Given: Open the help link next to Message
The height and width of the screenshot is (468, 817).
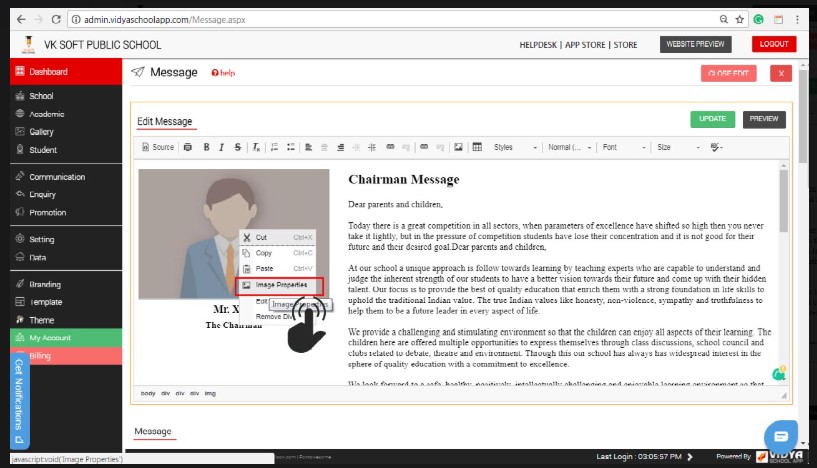Looking at the screenshot, I should click(223, 73).
